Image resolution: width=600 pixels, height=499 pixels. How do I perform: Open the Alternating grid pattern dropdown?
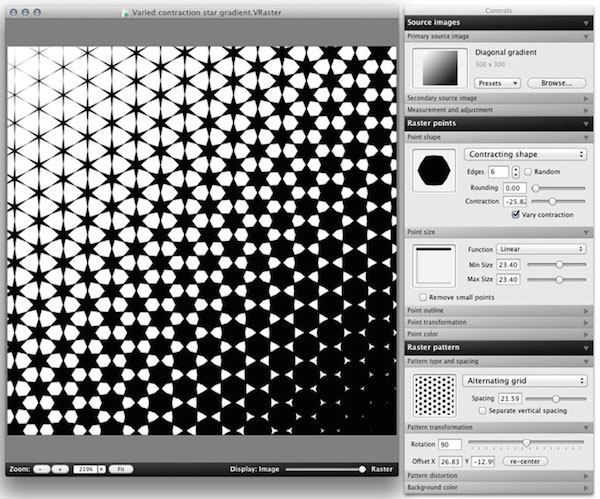point(525,381)
